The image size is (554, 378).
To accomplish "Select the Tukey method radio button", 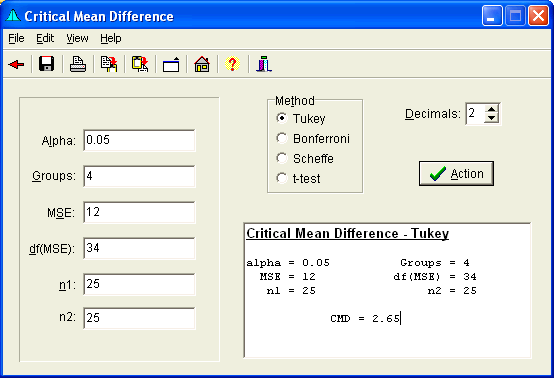I will (282, 118).
